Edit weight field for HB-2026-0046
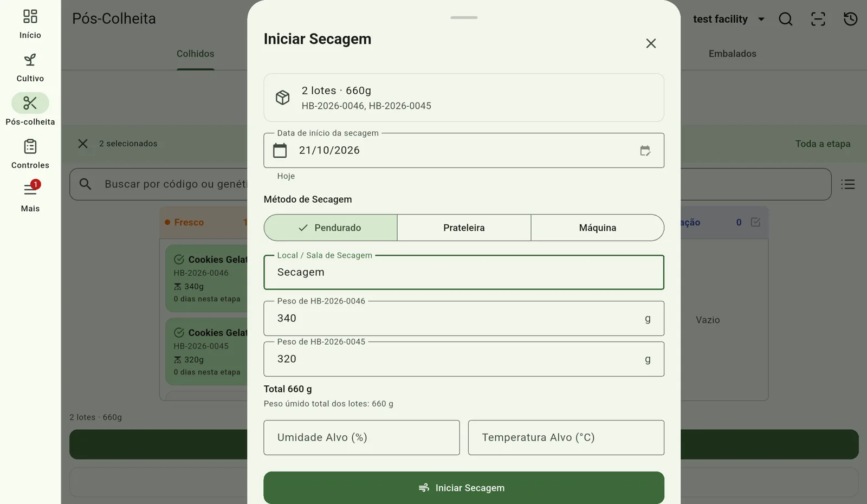Screen dimensions: 867x504 (464, 318)
